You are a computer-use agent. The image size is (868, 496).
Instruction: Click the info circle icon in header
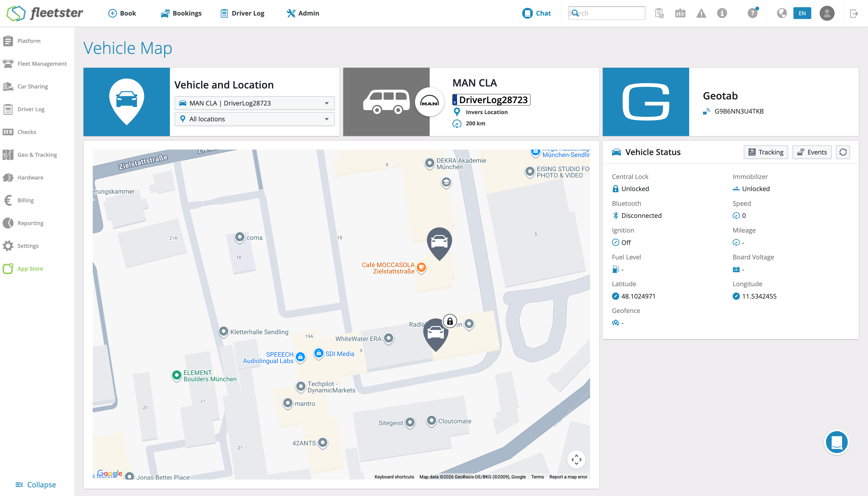tap(722, 13)
